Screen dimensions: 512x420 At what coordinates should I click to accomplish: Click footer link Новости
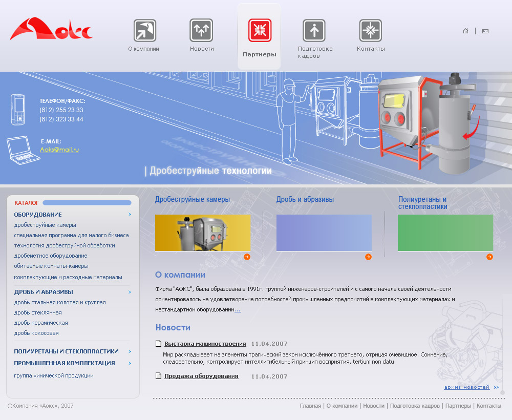374,406
